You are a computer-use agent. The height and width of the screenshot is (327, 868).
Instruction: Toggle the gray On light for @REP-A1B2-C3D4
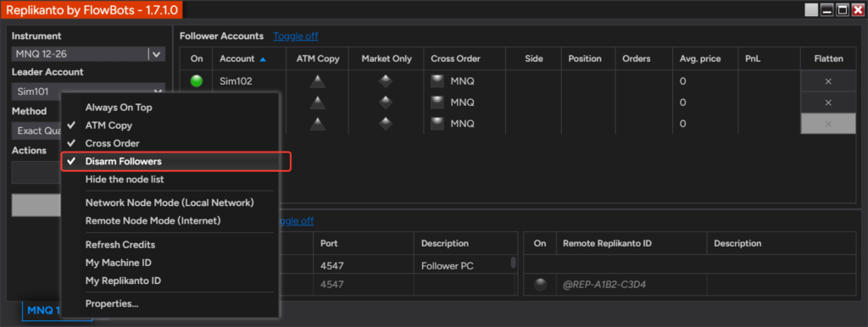(x=540, y=285)
